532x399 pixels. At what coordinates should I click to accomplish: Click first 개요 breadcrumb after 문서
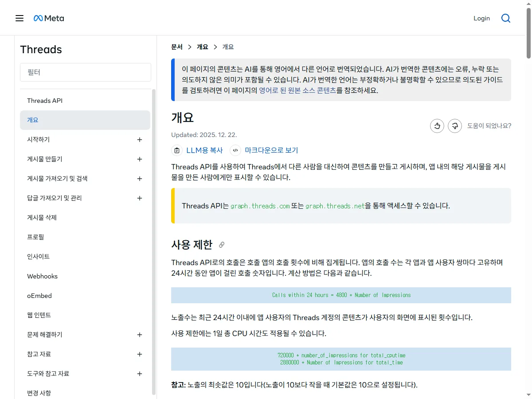coord(203,47)
